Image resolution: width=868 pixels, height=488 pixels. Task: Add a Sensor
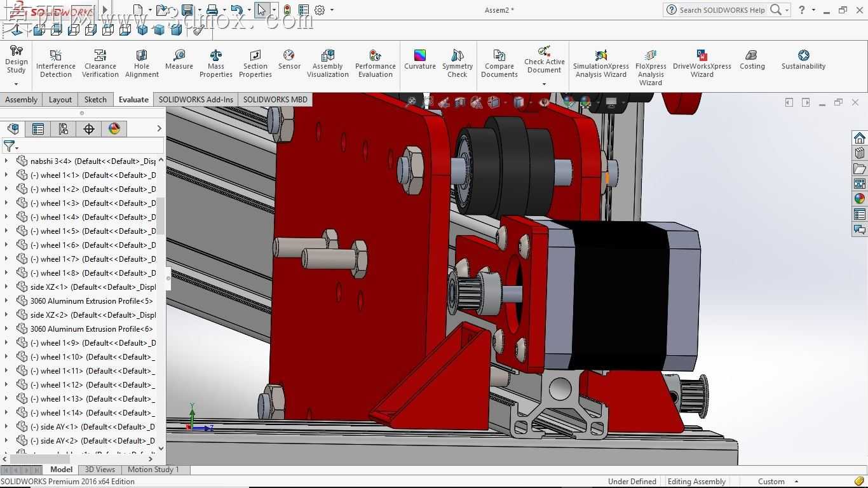[x=289, y=60]
